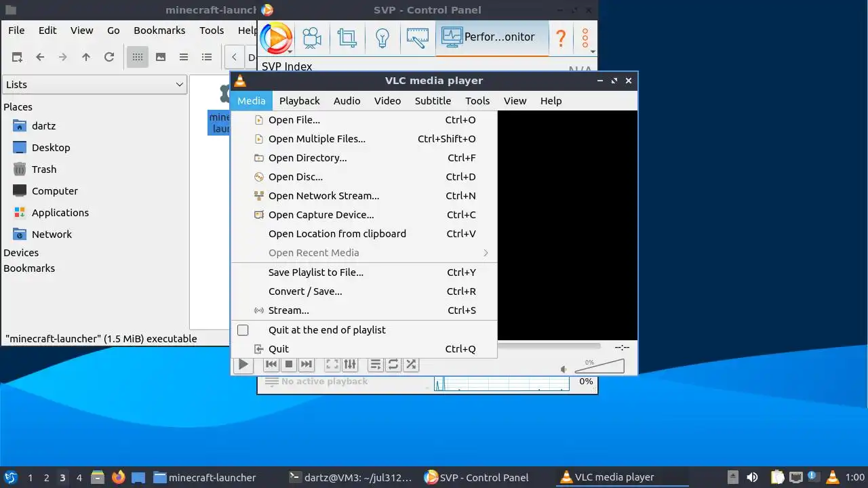Click the terminal dartz@VM3 taskbar entry
The image size is (868, 488).
pyautogui.click(x=351, y=477)
